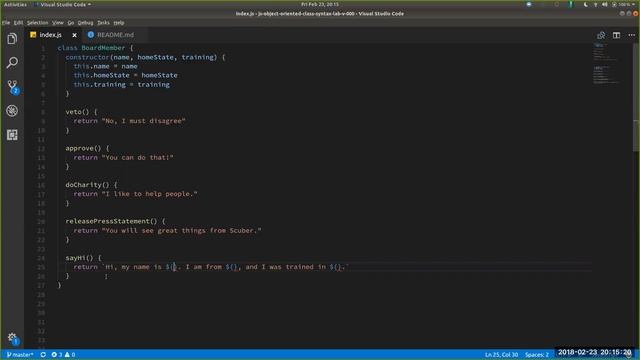Click the veto() method declaration
640x360 pixels.
[82, 112]
